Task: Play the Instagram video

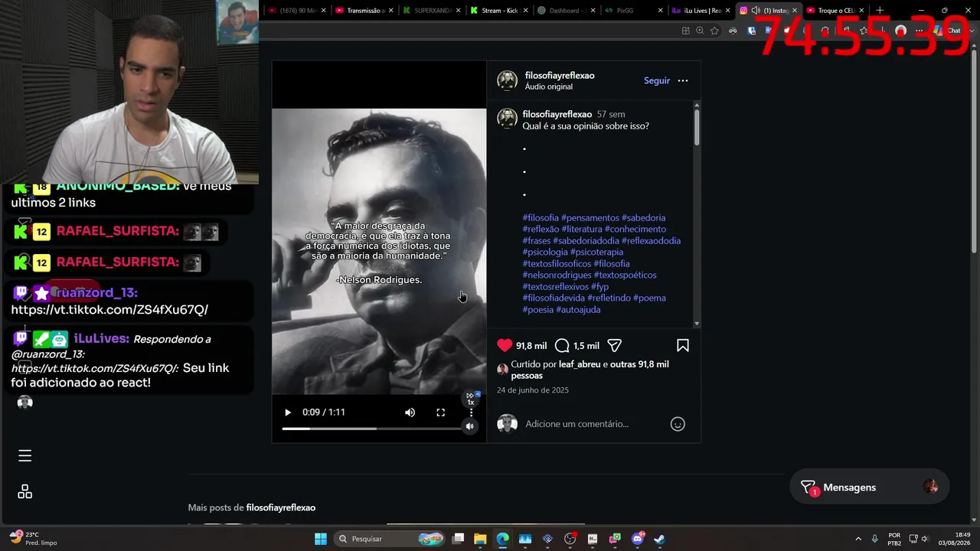Action: click(288, 412)
